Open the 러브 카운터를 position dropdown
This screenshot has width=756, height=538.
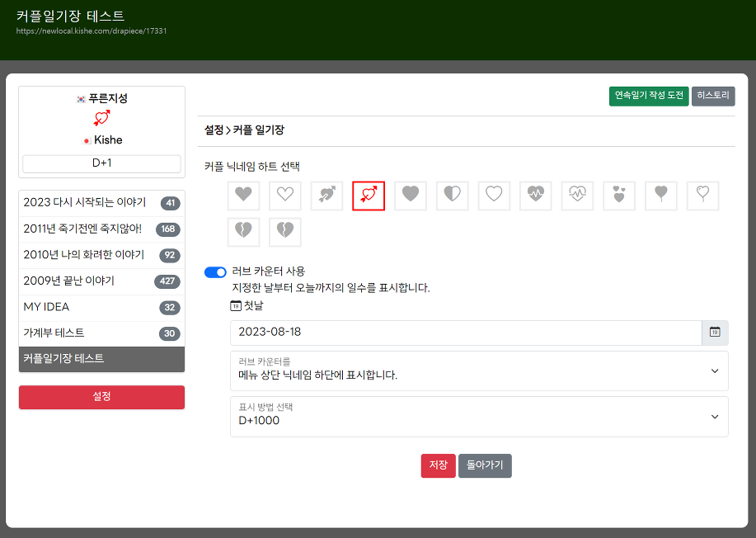(479, 370)
